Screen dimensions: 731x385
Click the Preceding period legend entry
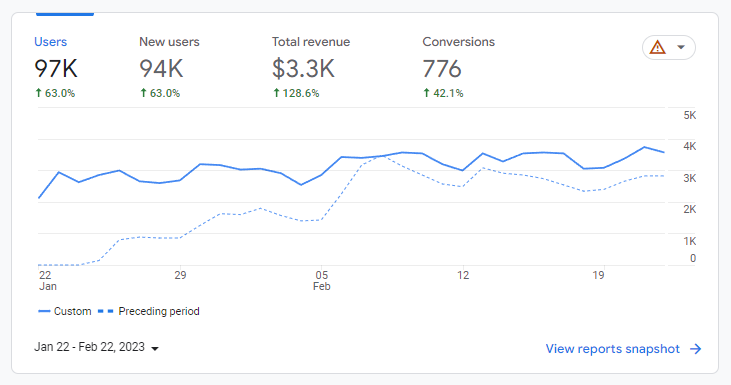click(x=149, y=311)
